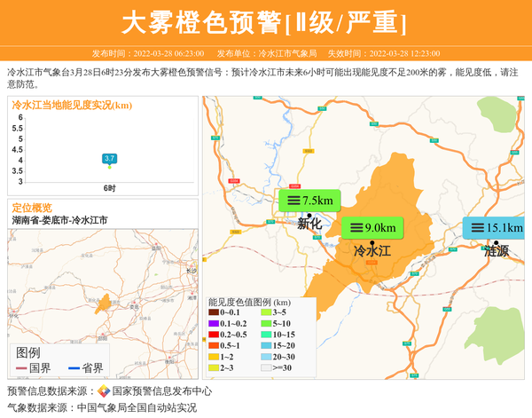The height and width of the screenshot is (418, 532).
Task: Click the 涟源 city label on map
Action: click(497, 251)
